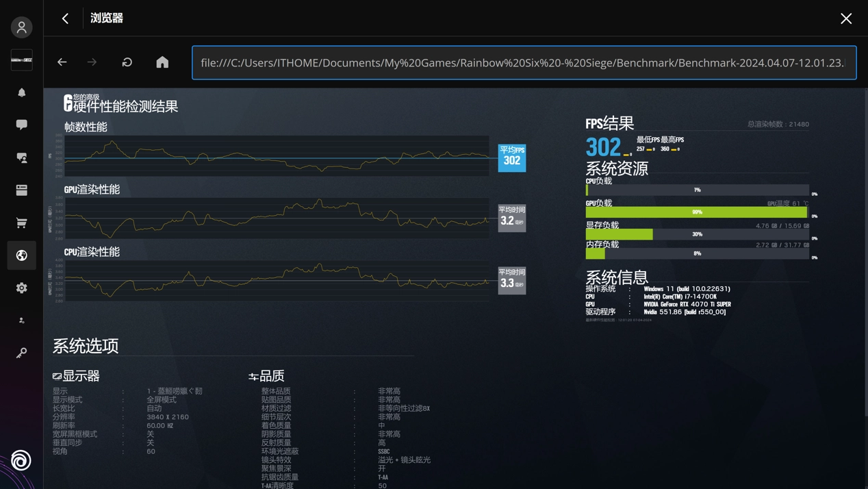This screenshot has height=489, width=868.
Task: Go to the browser home page
Action: click(162, 62)
